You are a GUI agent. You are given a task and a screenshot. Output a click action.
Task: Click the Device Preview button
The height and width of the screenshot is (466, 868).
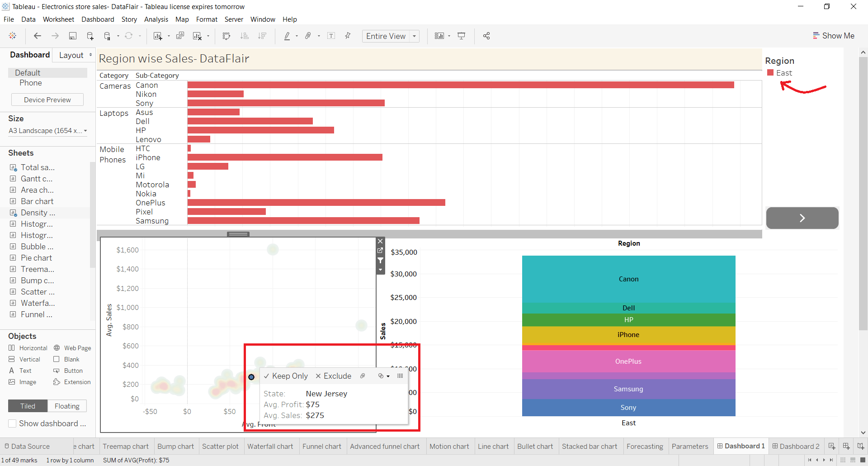coord(47,100)
